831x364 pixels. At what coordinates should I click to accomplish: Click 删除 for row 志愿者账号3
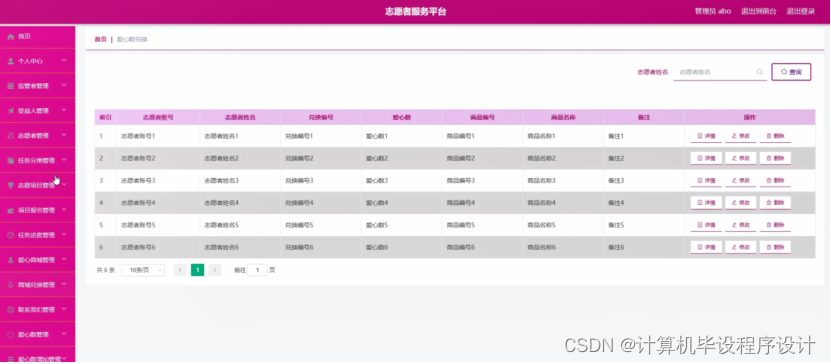click(775, 181)
